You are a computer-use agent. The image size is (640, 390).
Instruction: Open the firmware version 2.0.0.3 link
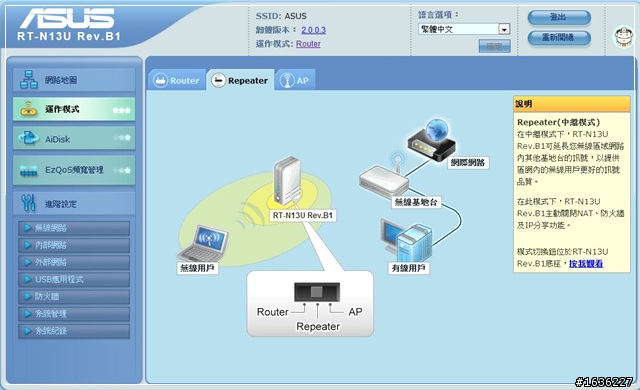tap(313, 30)
